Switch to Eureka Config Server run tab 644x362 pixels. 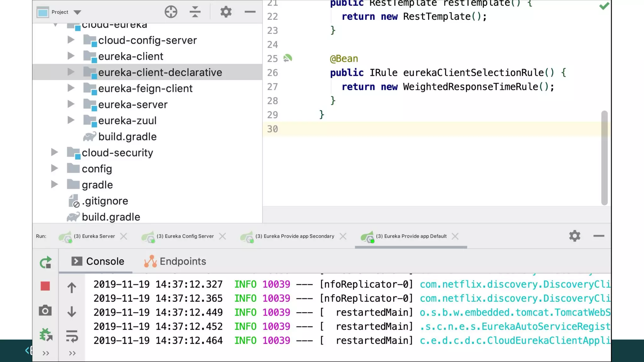[x=185, y=236]
